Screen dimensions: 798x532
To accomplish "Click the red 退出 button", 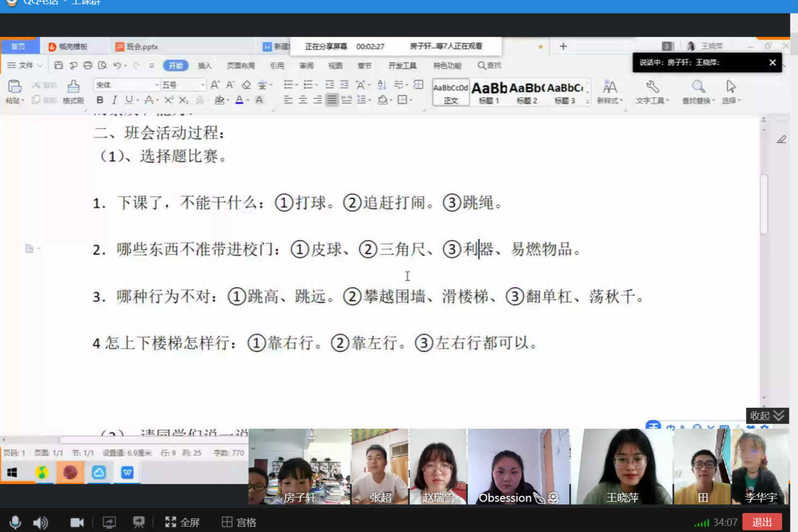I will pyautogui.click(x=762, y=522).
